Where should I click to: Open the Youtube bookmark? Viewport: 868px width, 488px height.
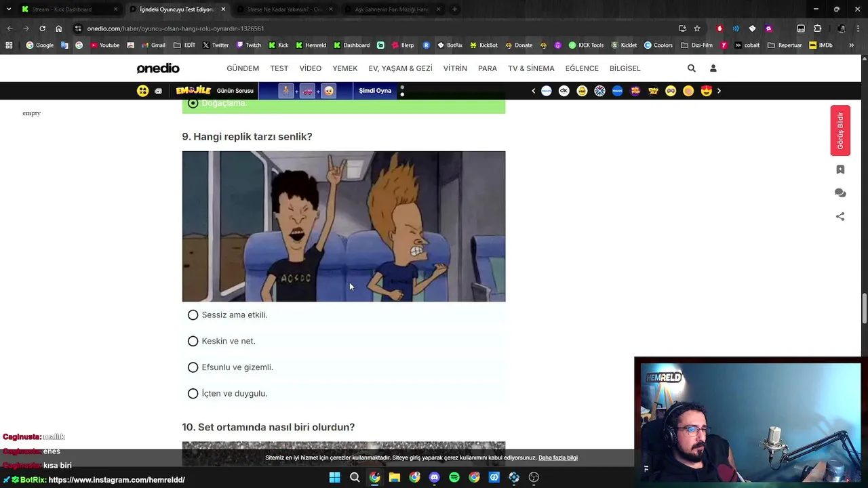[x=104, y=45]
